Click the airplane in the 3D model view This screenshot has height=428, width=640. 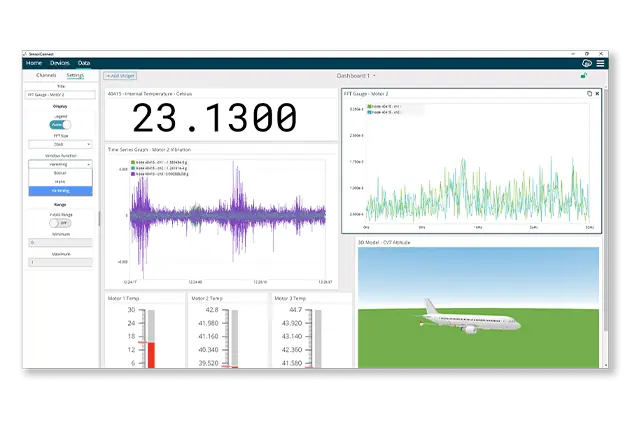coord(469,318)
